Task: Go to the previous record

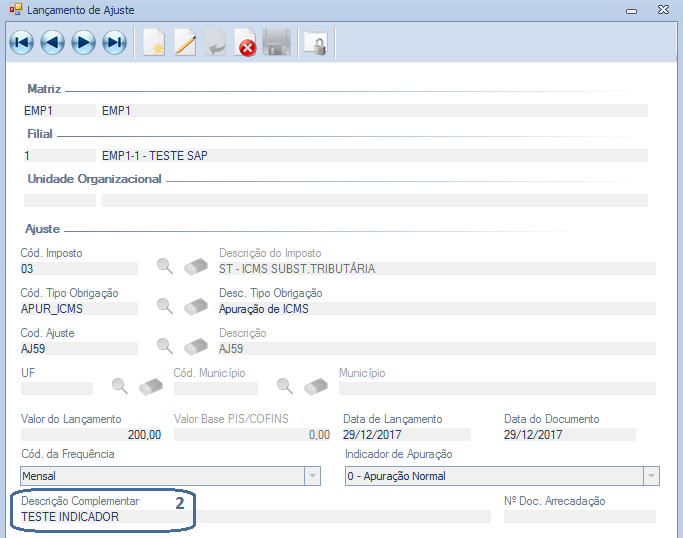Action: (x=52, y=43)
